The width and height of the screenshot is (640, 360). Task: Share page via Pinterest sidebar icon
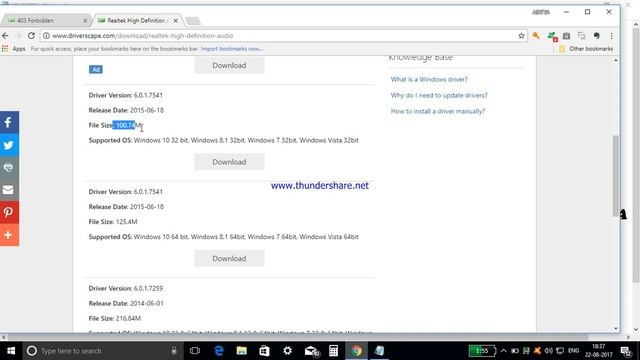click(x=9, y=213)
